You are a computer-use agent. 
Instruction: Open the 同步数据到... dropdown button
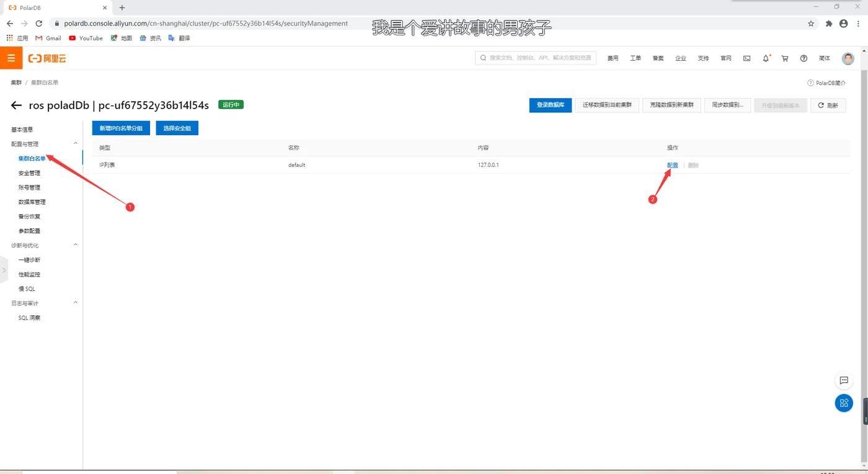pos(728,105)
